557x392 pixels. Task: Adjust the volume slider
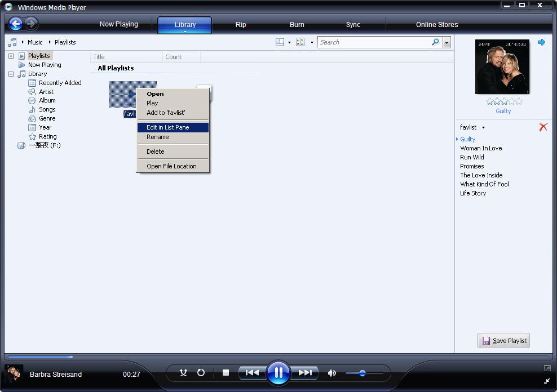364,373
